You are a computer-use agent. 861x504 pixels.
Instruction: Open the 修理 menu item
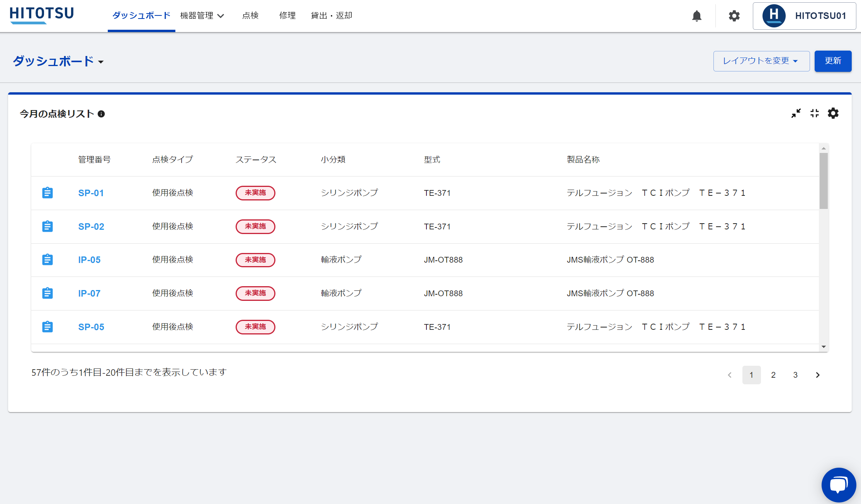[x=287, y=16]
